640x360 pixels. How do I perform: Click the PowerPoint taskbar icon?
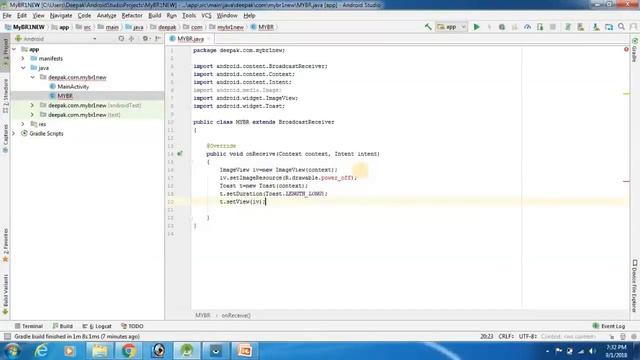pyautogui.click(x=245, y=351)
